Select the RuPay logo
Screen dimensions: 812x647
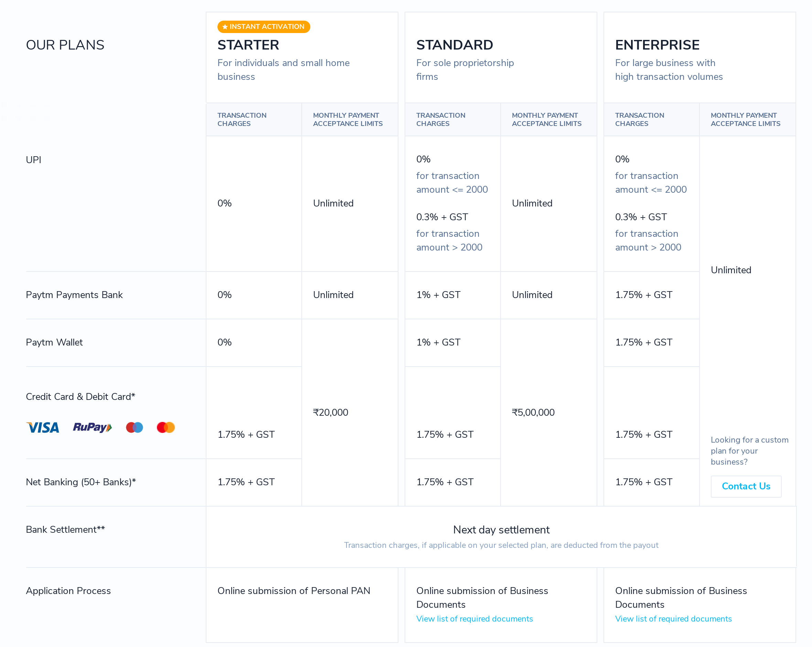pos(92,427)
